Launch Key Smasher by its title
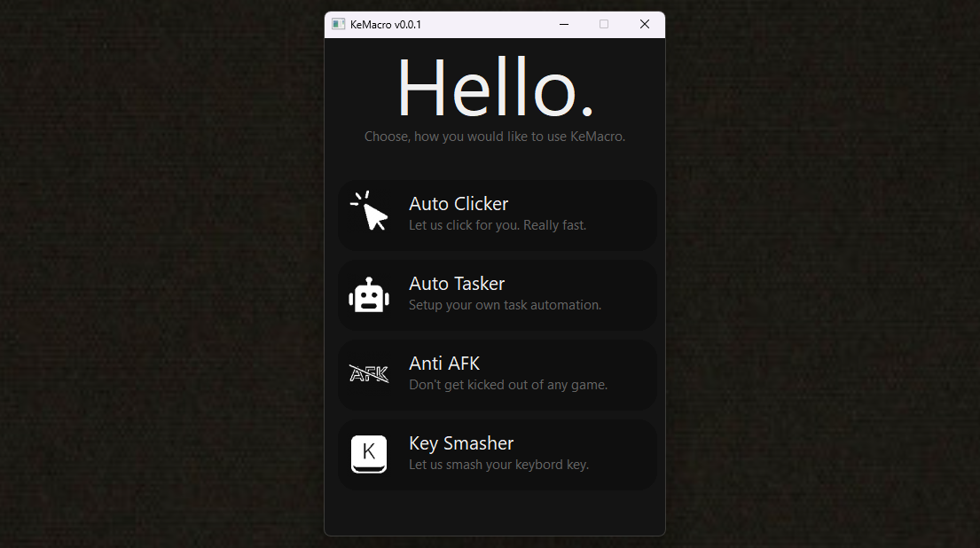 pos(460,443)
